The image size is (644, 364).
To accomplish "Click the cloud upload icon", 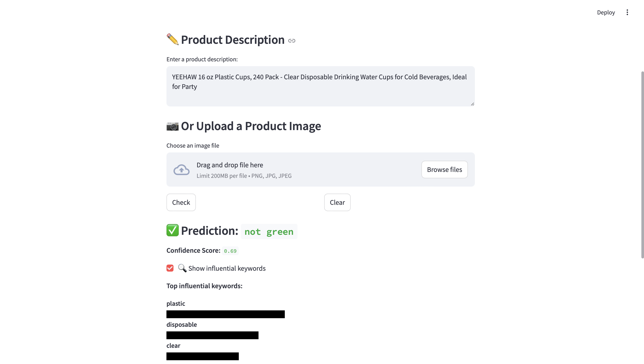I will tap(182, 170).
